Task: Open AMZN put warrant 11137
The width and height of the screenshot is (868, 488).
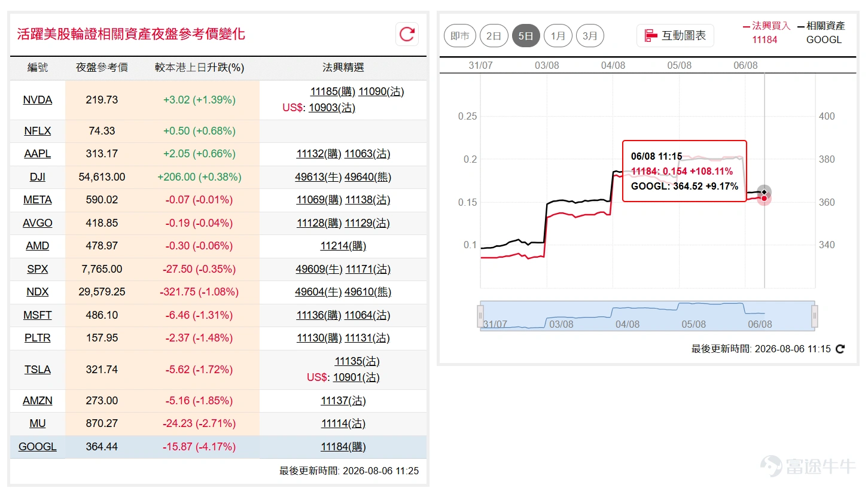Action: pos(343,401)
